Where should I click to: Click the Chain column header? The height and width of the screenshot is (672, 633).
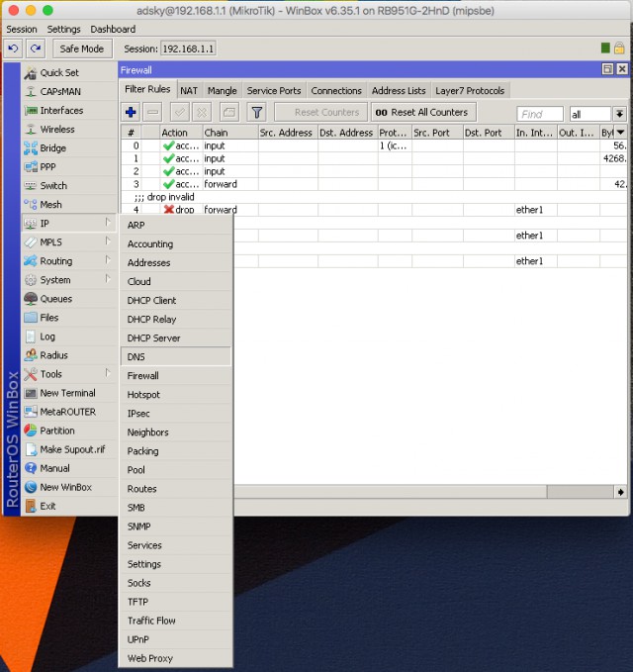click(230, 133)
